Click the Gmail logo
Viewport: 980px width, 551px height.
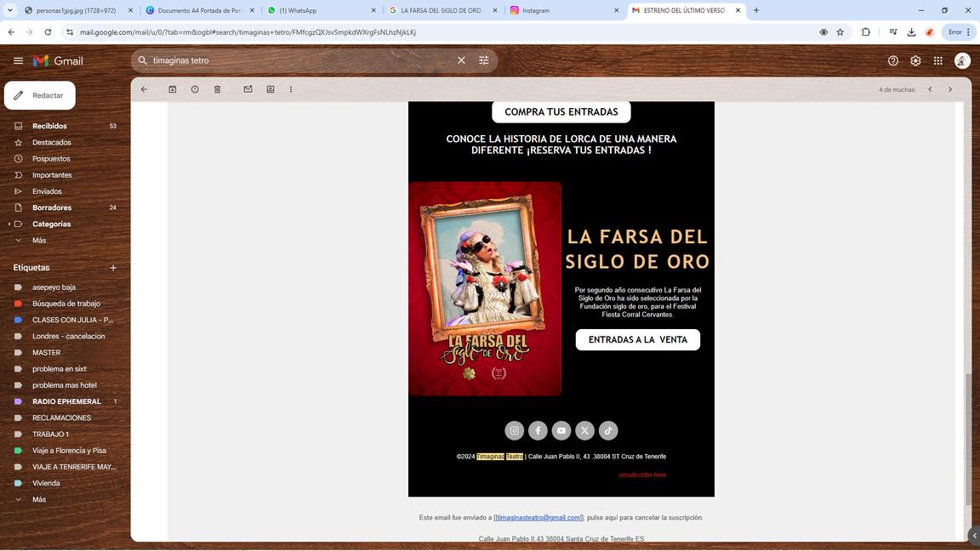(58, 60)
